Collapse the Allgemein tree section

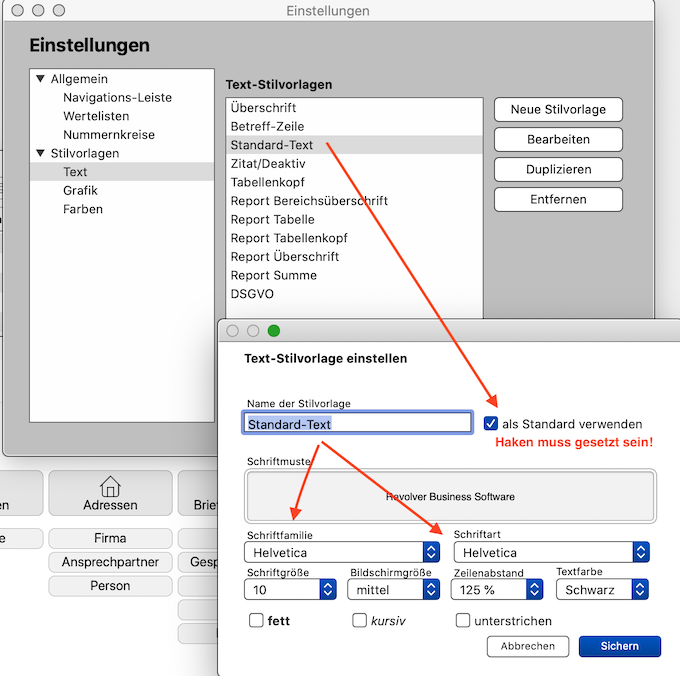40,79
